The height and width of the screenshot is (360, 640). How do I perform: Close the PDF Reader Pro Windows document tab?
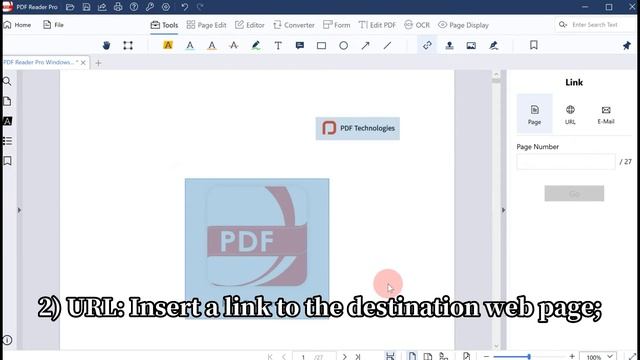83,62
